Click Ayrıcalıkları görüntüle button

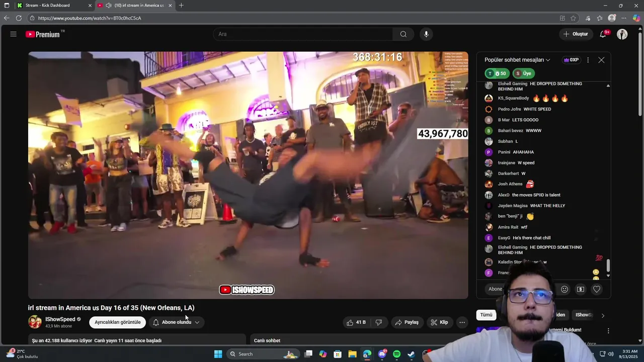tap(118, 322)
